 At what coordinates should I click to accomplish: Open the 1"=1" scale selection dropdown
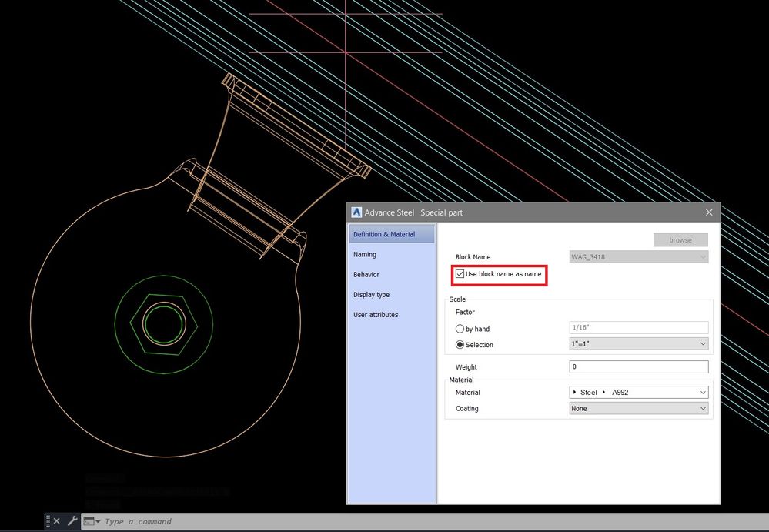pos(639,343)
